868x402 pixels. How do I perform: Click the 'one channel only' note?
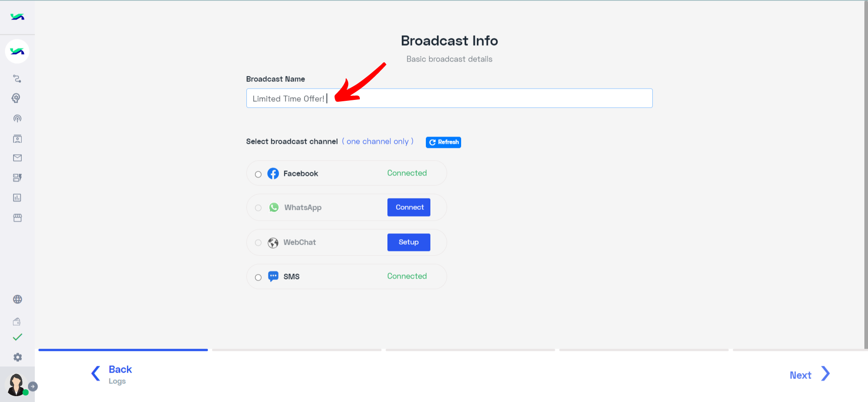[377, 142]
